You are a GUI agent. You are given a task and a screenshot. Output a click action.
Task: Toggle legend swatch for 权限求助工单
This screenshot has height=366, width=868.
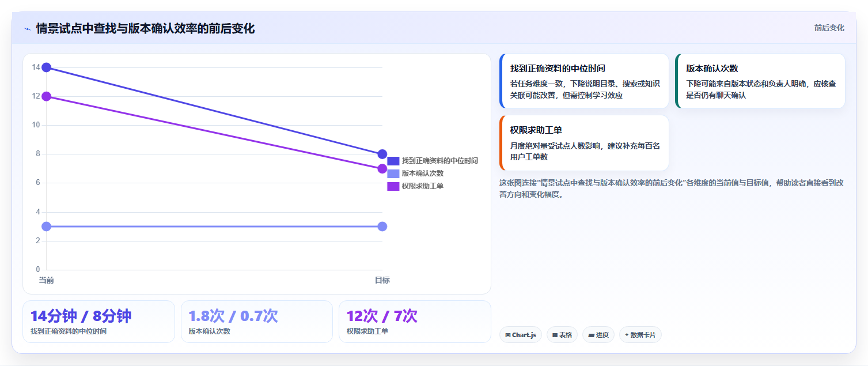(x=393, y=186)
